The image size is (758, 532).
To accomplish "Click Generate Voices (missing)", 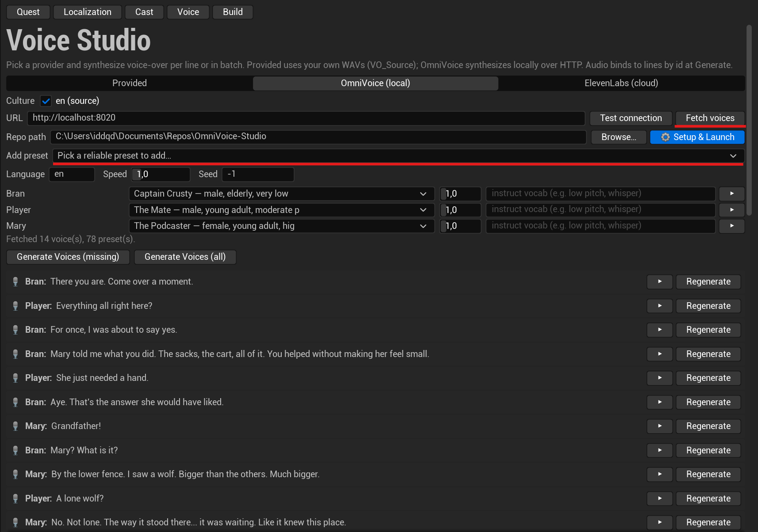I will point(68,257).
